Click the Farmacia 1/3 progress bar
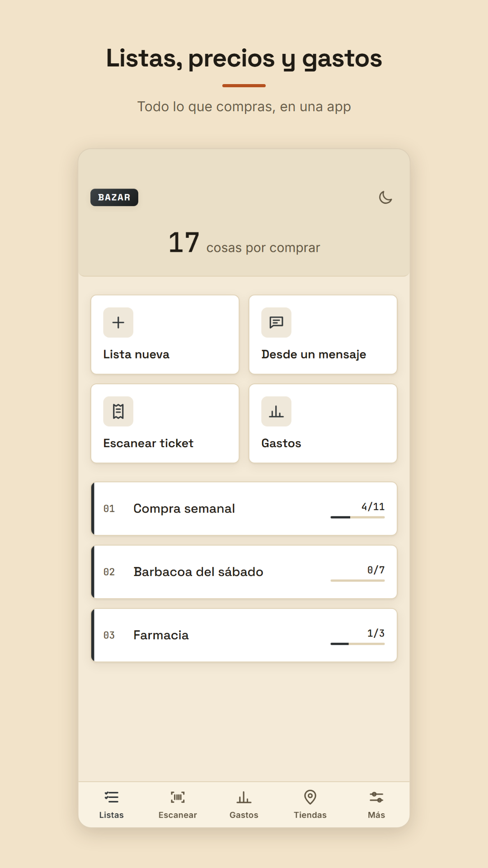488x868 pixels. pos(357,644)
